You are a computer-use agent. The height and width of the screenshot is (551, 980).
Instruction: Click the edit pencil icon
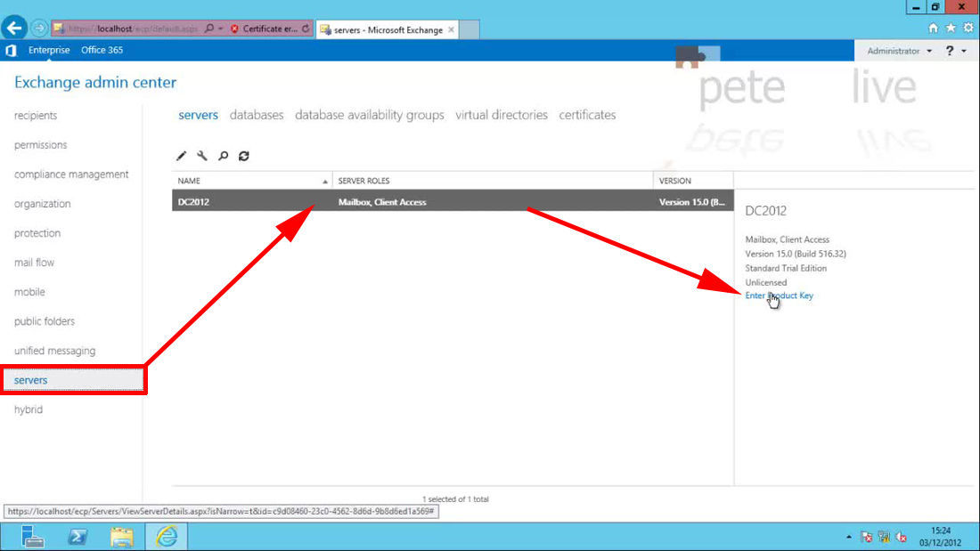click(181, 156)
